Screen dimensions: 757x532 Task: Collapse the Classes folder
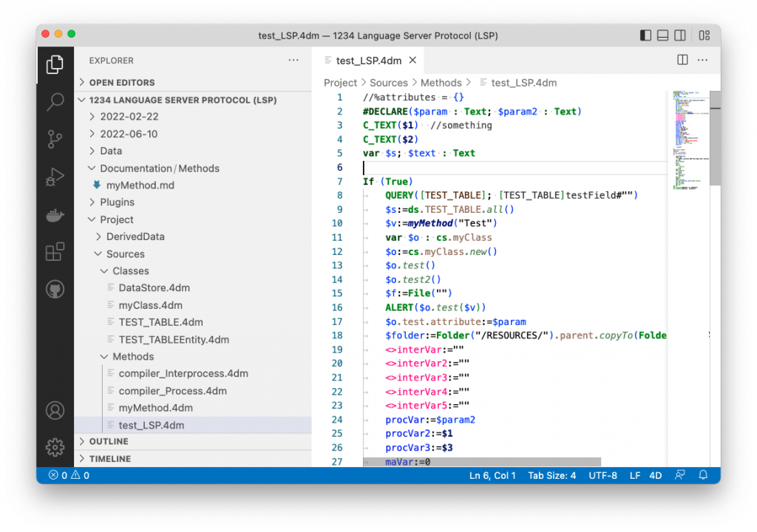pos(193,270)
